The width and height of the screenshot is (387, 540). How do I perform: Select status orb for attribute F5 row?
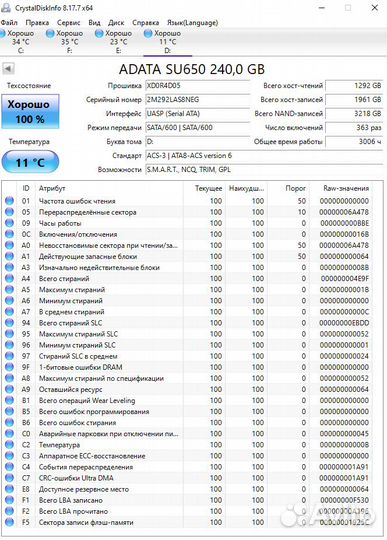[x=9, y=522]
